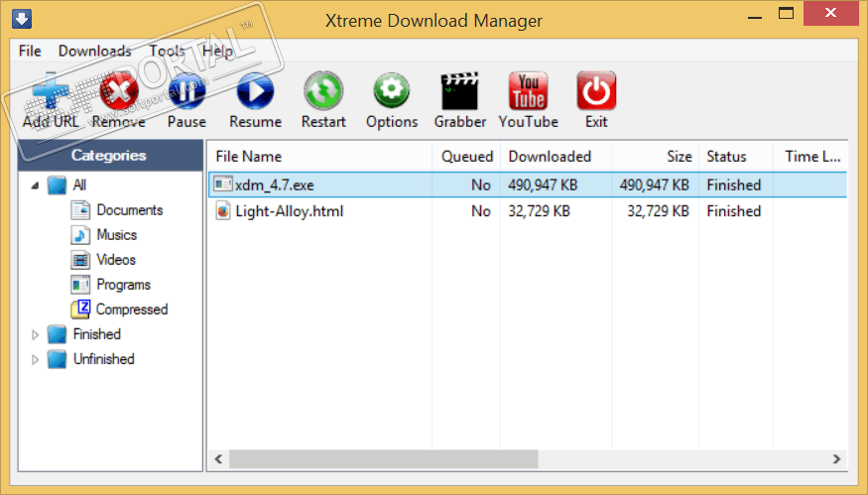Click the horizontal scrollbar left arrow
This screenshot has height=495, width=868.
(x=218, y=459)
